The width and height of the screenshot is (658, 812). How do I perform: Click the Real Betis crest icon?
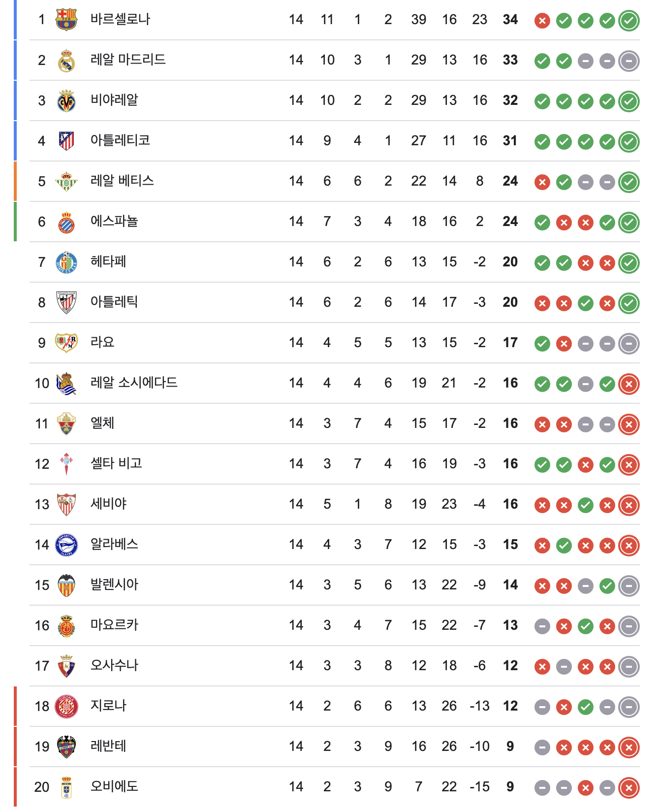click(x=66, y=182)
